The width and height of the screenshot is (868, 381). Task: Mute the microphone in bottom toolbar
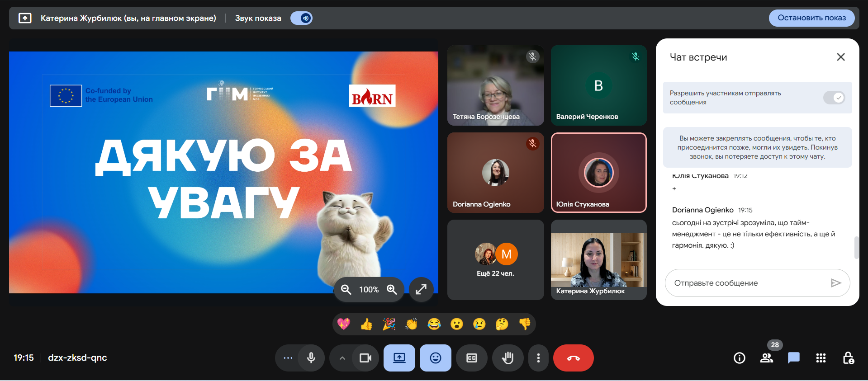click(x=311, y=358)
